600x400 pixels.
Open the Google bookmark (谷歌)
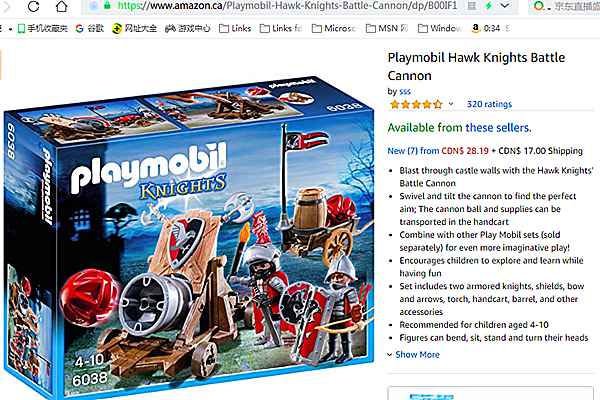(x=90, y=28)
